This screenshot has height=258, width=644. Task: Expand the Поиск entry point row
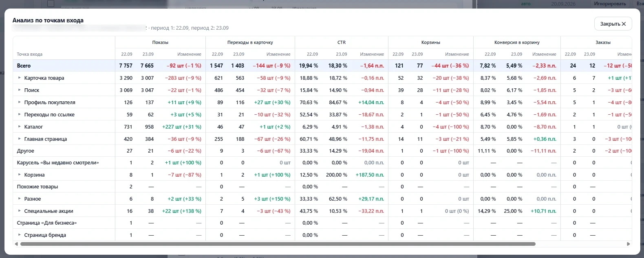click(19, 90)
